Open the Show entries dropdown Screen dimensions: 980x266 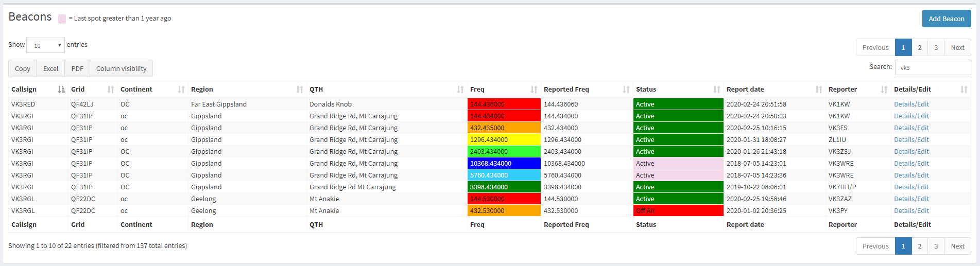pyautogui.click(x=45, y=45)
